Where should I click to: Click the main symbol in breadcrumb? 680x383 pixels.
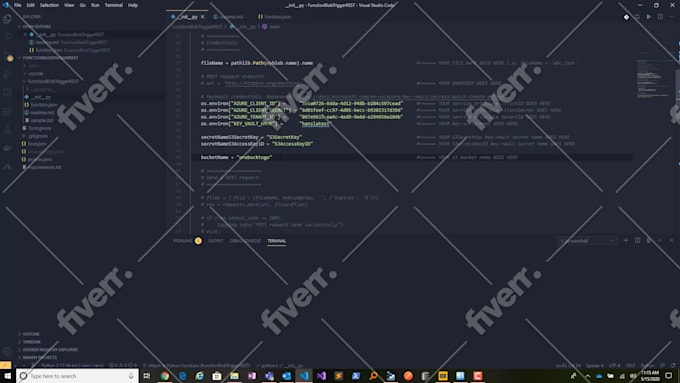pyautogui.click(x=271, y=26)
